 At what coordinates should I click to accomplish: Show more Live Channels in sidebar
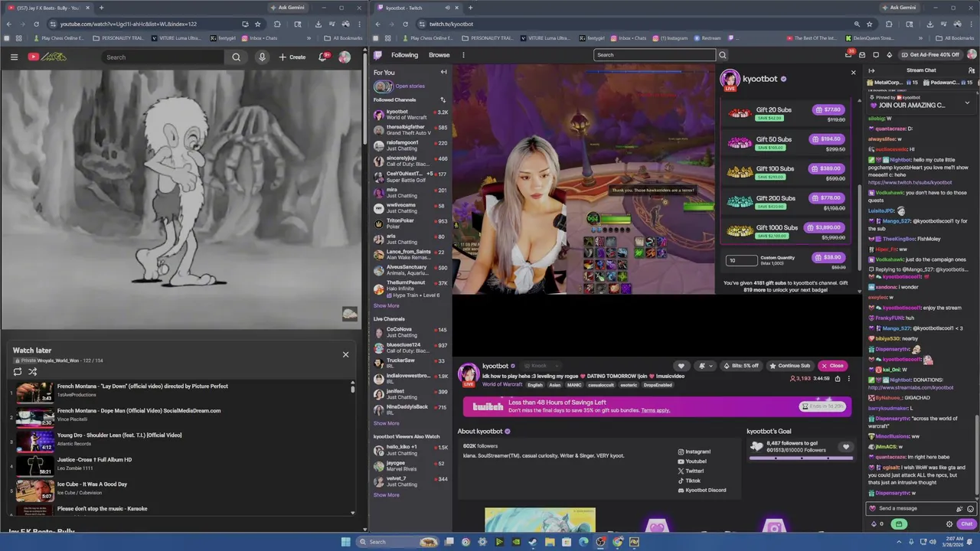click(x=386, y=423)
